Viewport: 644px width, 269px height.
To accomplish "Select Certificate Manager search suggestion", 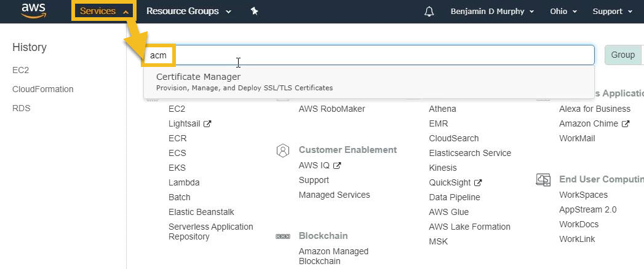I will (368, 82).
